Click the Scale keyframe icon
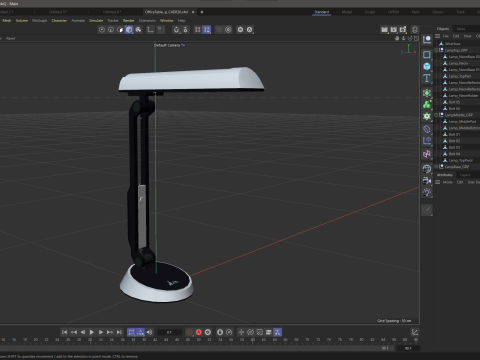 point(260,332)
